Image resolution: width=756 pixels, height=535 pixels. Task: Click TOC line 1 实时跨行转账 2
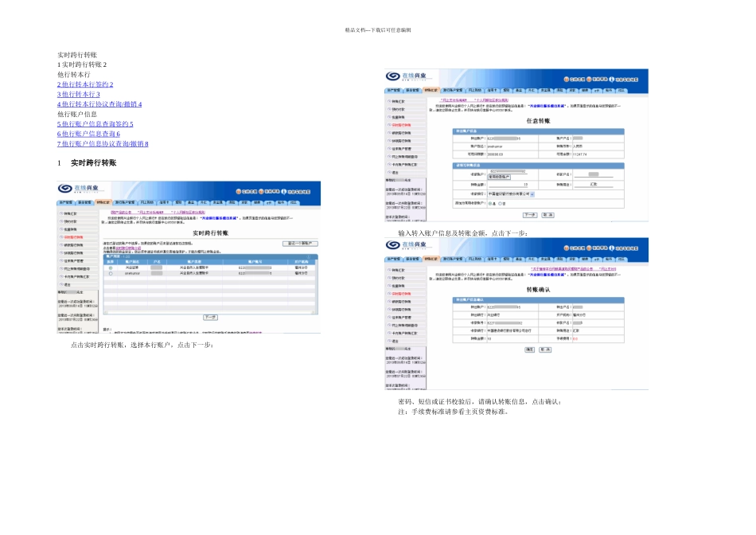coord(82,64)
